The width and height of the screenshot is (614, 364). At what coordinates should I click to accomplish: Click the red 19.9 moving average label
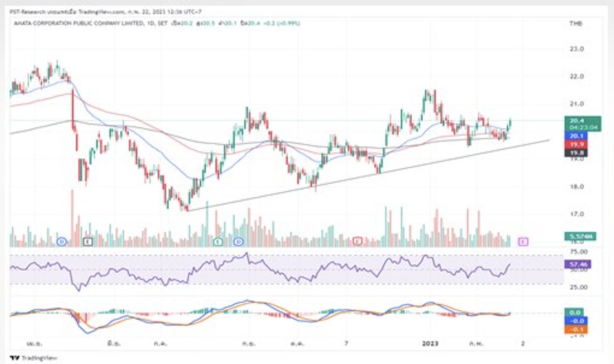point(576,144)
